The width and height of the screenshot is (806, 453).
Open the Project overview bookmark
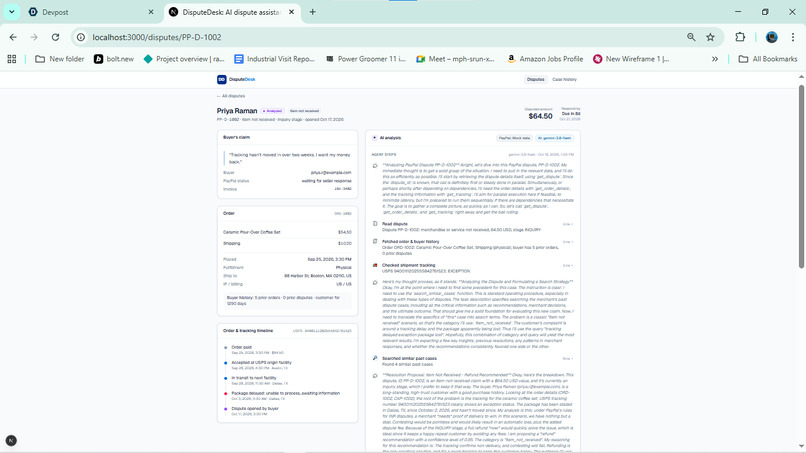(x=184, y=59)
